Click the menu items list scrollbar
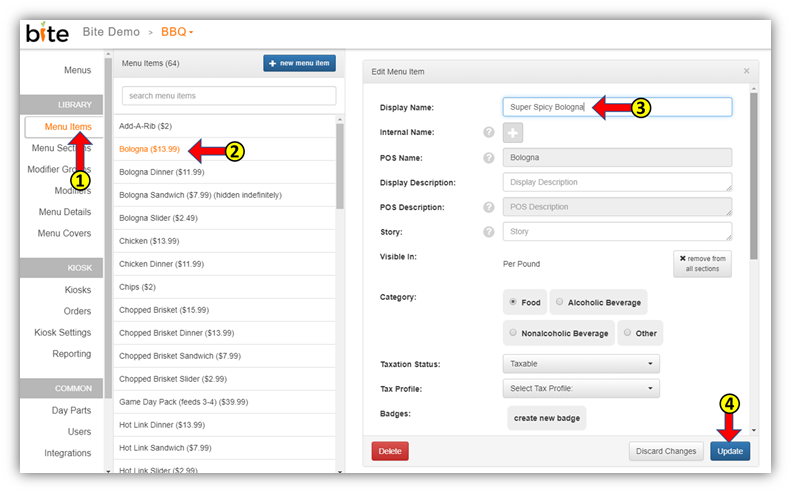Viewport: 791px width, 493px height. (340, 167)
